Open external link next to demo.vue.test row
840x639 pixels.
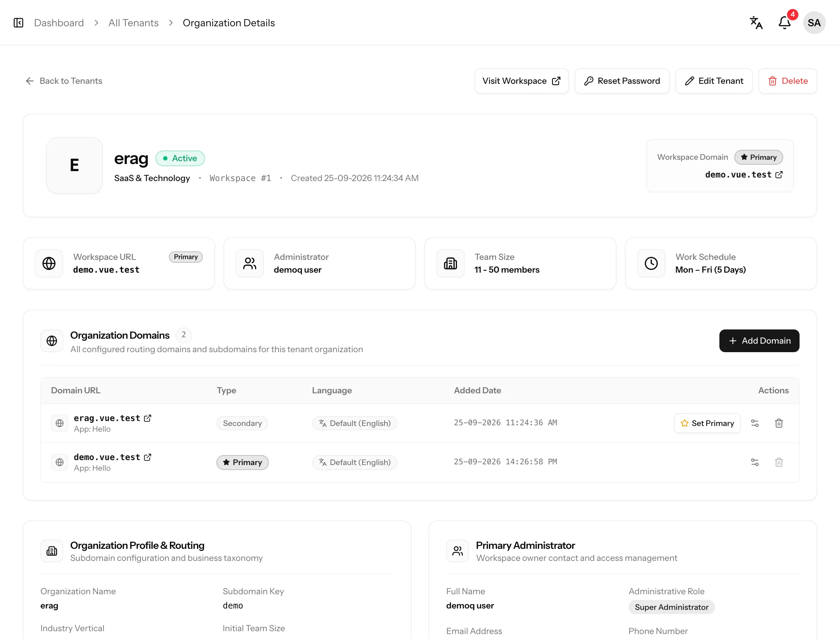click(x=148, y=457)
